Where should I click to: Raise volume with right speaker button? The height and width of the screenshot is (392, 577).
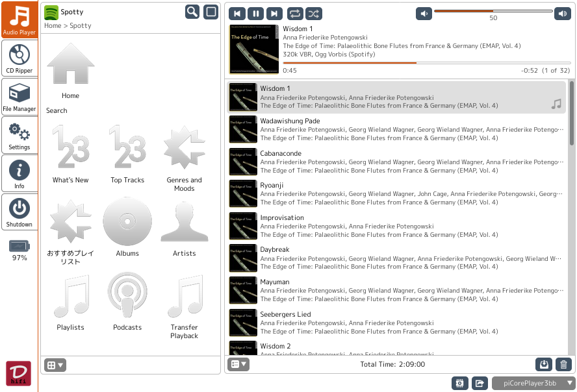(x=563, y=14)
